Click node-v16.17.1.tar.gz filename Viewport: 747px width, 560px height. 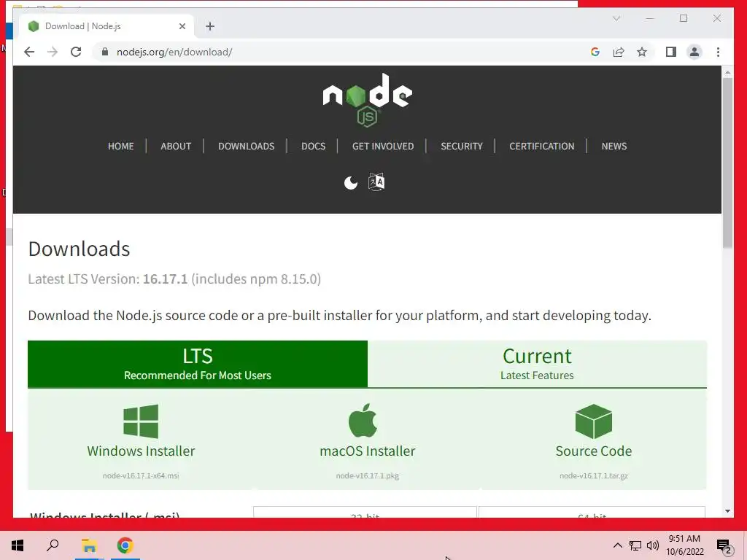(594, 475)
